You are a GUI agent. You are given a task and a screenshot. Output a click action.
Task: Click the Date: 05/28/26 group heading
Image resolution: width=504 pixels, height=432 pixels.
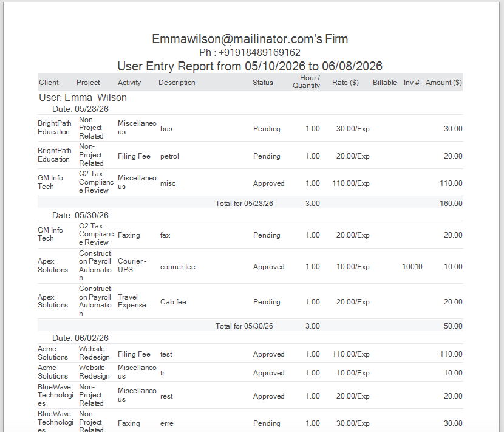(x=80, y=109)
